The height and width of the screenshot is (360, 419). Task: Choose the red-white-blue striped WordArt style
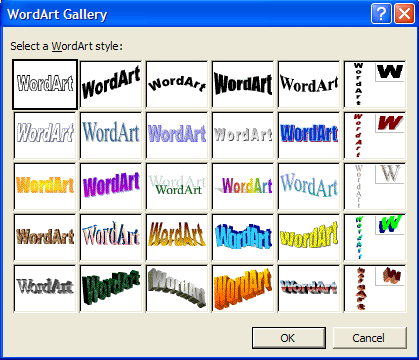(309, 288)
